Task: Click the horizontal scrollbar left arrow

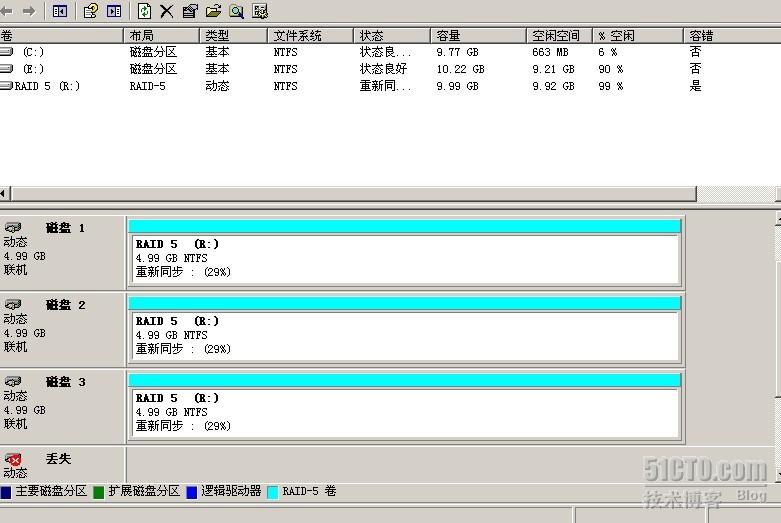Action: coord(5,194)
